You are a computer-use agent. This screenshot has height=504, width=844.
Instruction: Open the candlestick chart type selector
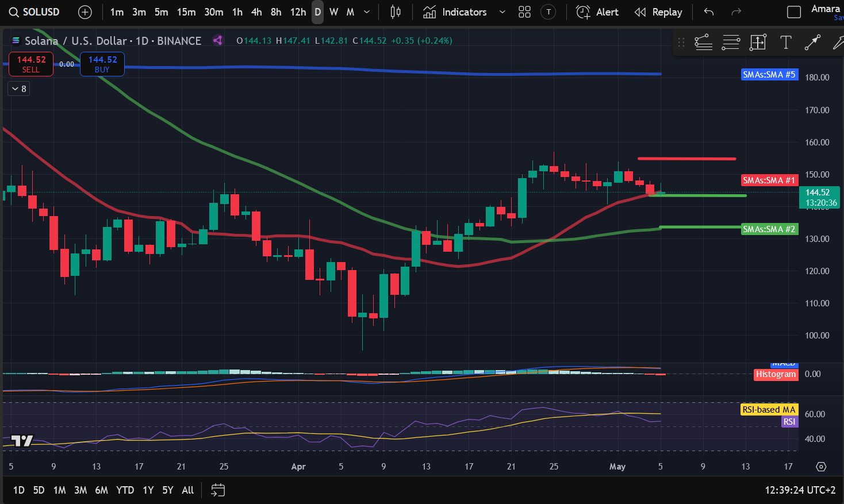click(396, 12)
